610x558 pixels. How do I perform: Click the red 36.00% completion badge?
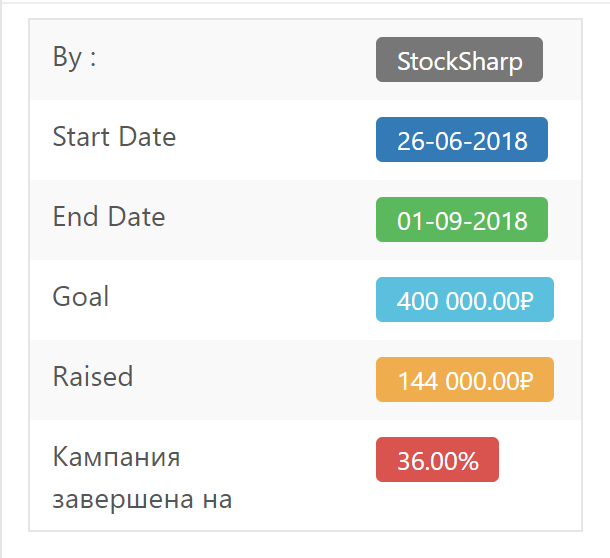tap(437, 460)
